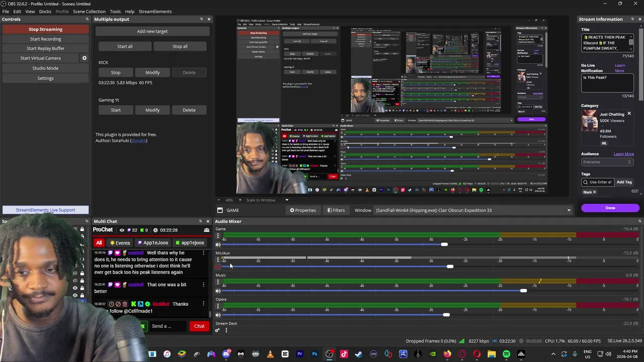The width and height of the screenshot is (644, 362).
Task: Adjust the Opera volume slider
Action: tap(446, 315)
